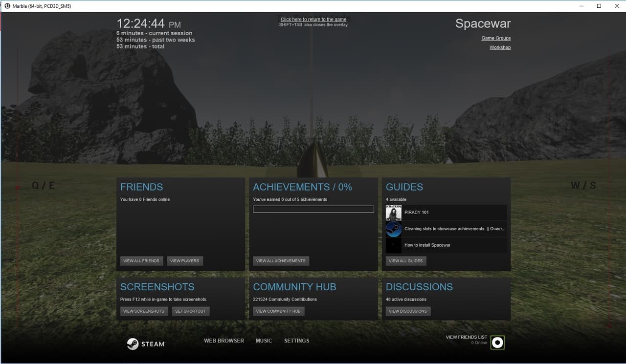Click You have 0 Friends online text
Screen dimensions: 626x364
point(145,200)
